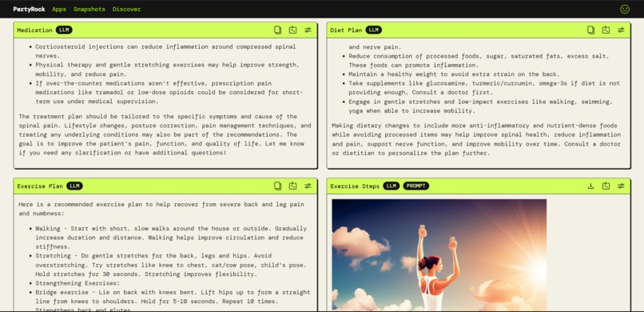Click the regenerate icon in the Diet Plan header

(x=606, y=30)
